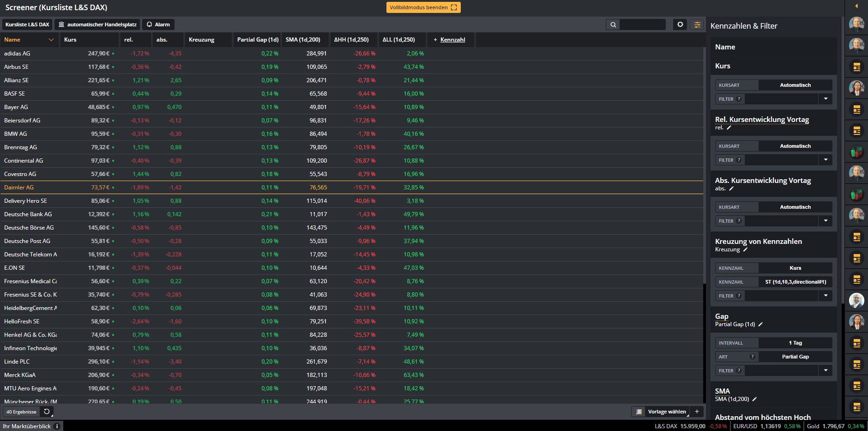868x431 pixels.
Task: Edit the 'abs.' label with the pencil icon
Action: point(731,188)
